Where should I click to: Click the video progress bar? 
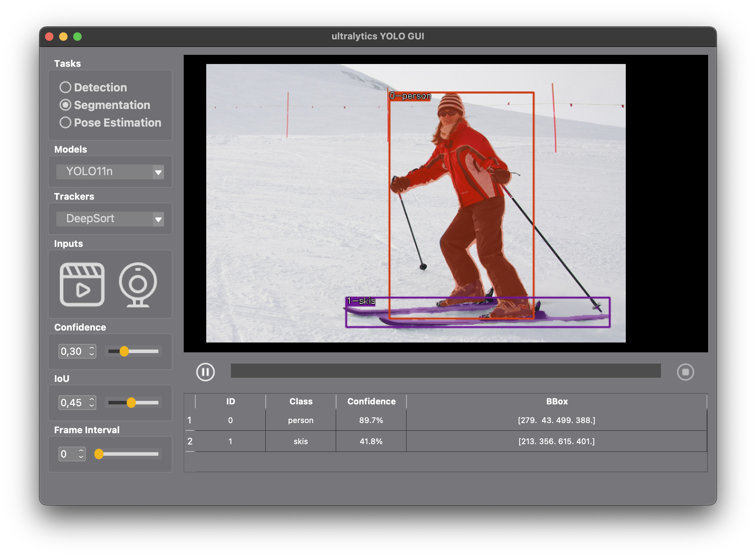[446, 371]
